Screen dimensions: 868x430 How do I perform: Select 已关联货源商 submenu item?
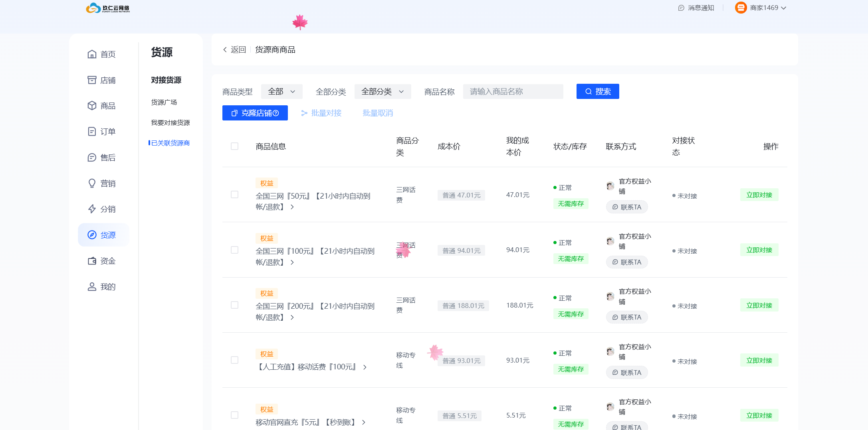point(170,143)
